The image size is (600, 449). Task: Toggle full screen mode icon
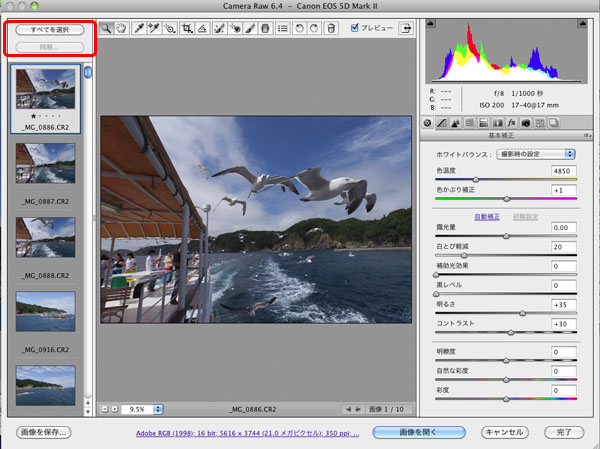pyautogui.click(x=404, y=29)
